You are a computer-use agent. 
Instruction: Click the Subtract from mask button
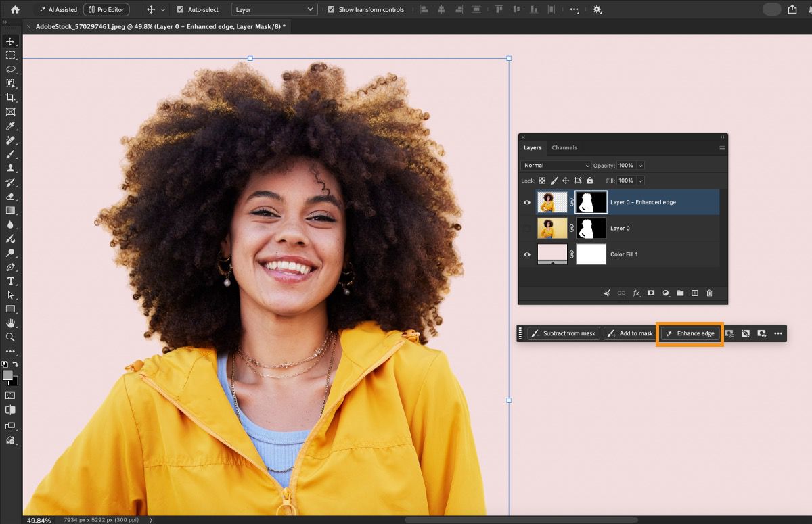[x=564, y=333]
